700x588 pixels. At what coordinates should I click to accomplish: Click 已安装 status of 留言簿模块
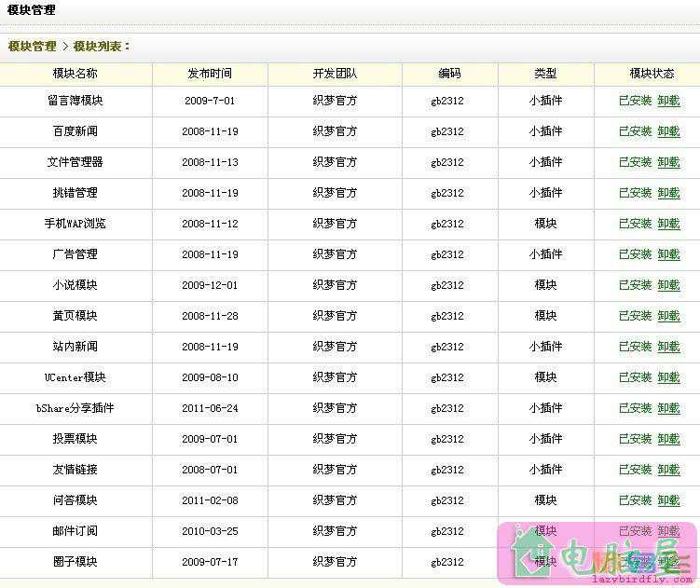tap(636, 101)
